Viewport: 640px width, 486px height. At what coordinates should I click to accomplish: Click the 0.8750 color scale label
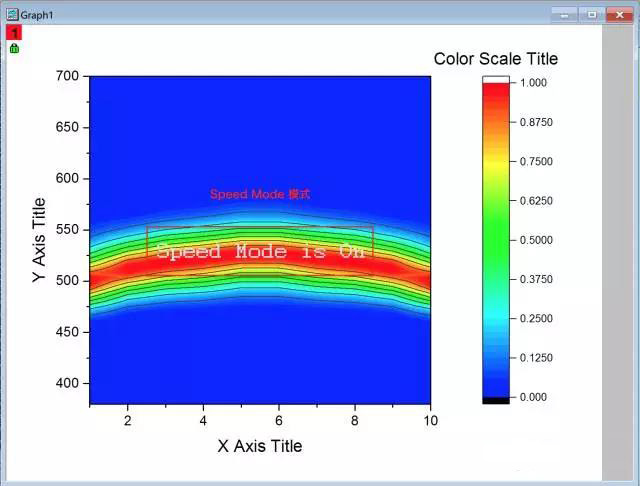(536, 122)
